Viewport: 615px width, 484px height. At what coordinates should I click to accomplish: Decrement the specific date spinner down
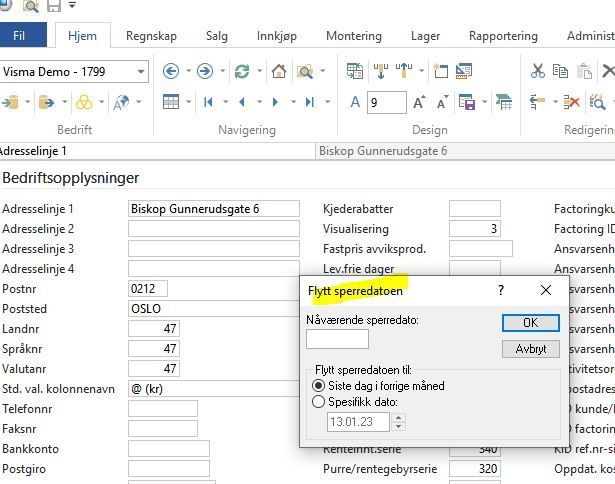[x=398, y=426]
